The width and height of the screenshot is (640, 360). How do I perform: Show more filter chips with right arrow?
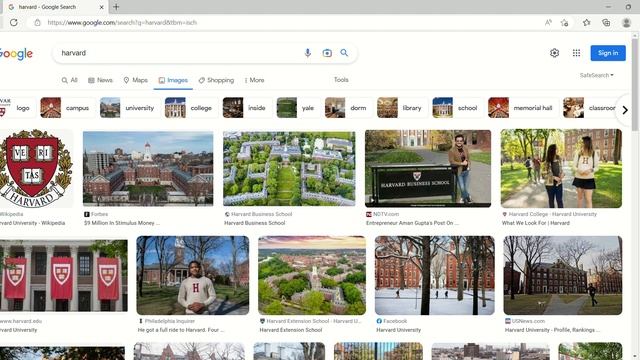(625, 110)
